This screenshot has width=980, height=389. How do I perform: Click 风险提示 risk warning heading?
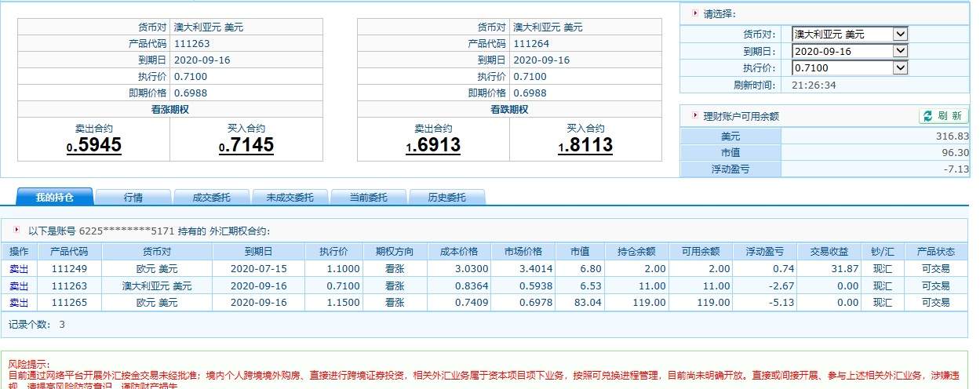point(29,365)
